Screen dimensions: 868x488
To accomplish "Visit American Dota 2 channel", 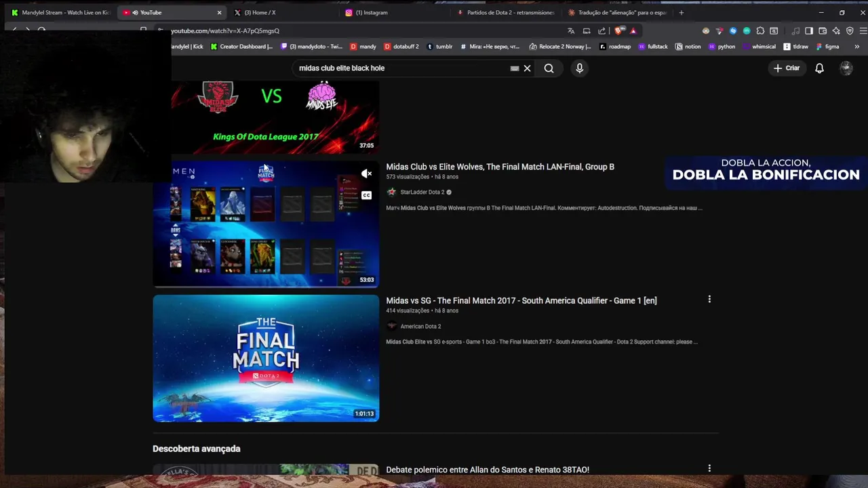I will click(420, 326).
